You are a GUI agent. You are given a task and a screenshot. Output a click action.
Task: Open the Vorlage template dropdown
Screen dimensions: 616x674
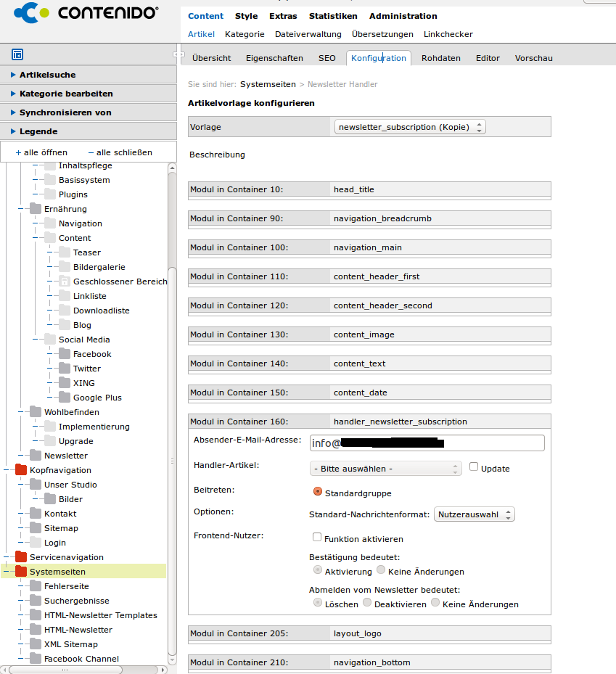point(410,127)
